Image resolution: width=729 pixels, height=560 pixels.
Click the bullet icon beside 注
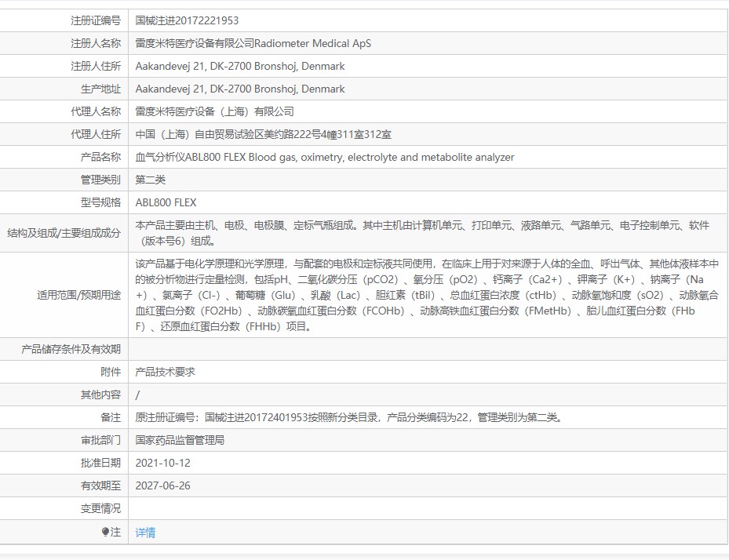click(105, 532)
